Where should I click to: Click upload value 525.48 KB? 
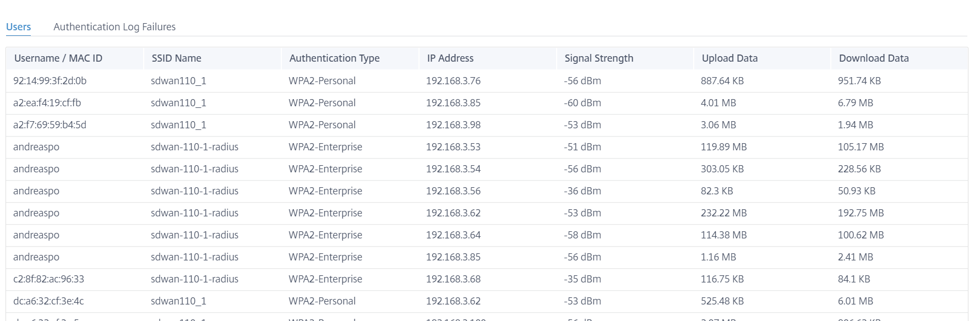pyautogui.click(x=722, y=301)
